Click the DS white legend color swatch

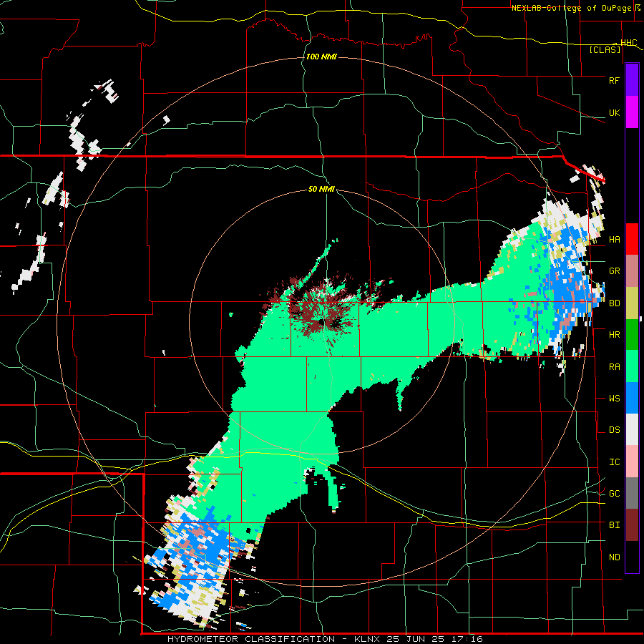pos(632,429)
